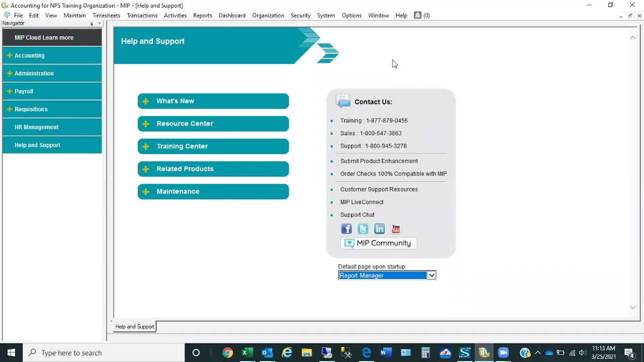Click the Windows search box
Viewport: 644px width, 362px height.
pyautogui.click(x=104, y=352)
